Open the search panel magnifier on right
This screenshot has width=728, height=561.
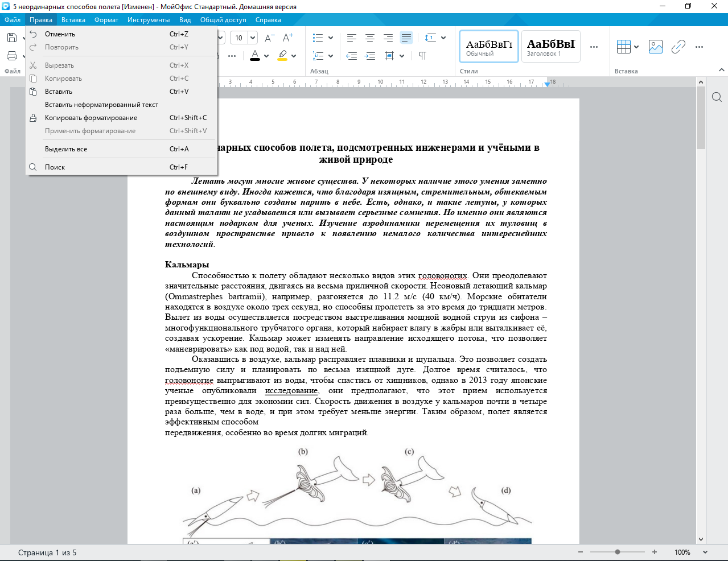717,97
